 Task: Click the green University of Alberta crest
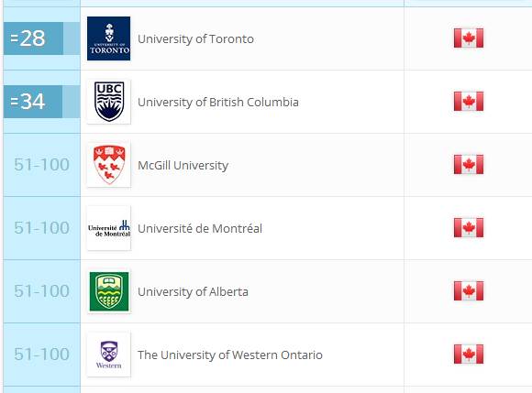point(109,291)
